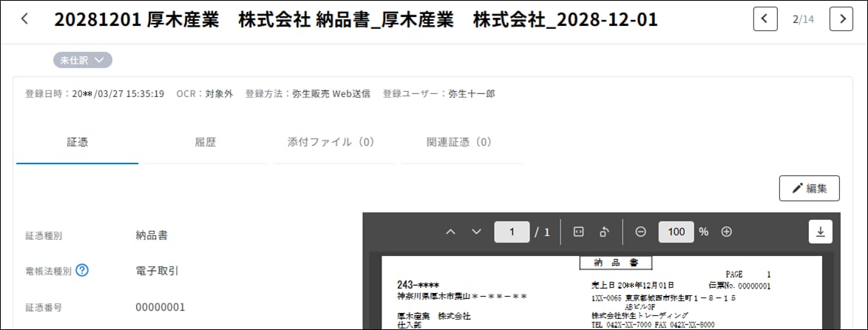Click the 証憑番号 field label
Viewport: 868px width, 330px height.
[x=44, y=307]
